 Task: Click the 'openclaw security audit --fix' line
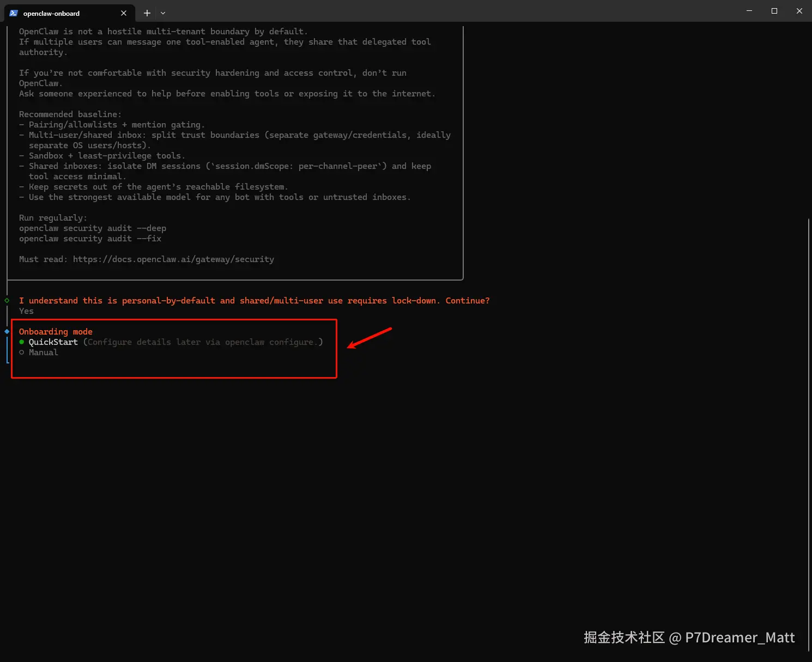[90, 239]
